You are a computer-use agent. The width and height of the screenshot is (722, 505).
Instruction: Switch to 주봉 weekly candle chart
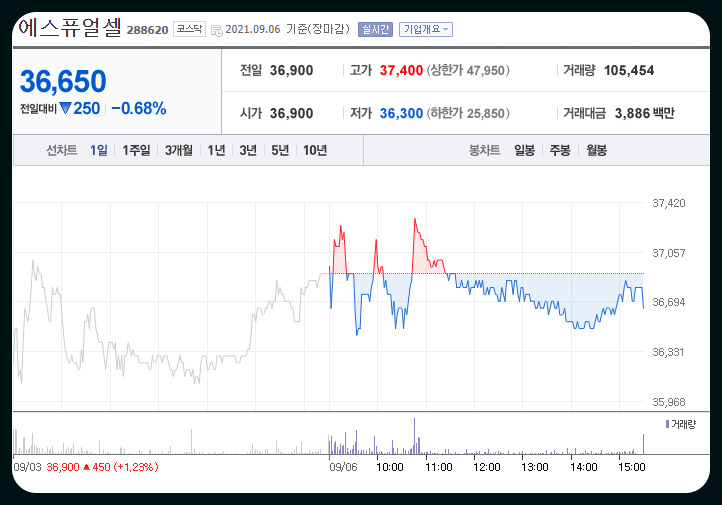560,150
